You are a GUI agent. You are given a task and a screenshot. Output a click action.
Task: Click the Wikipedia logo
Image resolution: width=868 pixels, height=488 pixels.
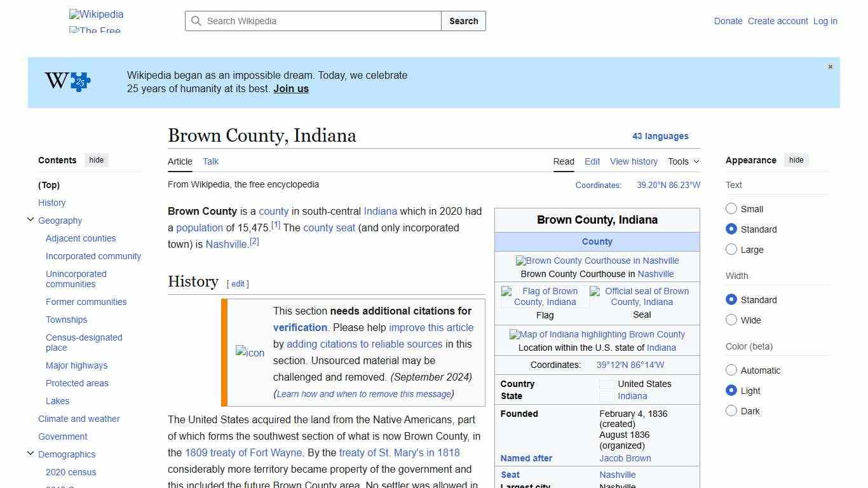coord(96,14)
